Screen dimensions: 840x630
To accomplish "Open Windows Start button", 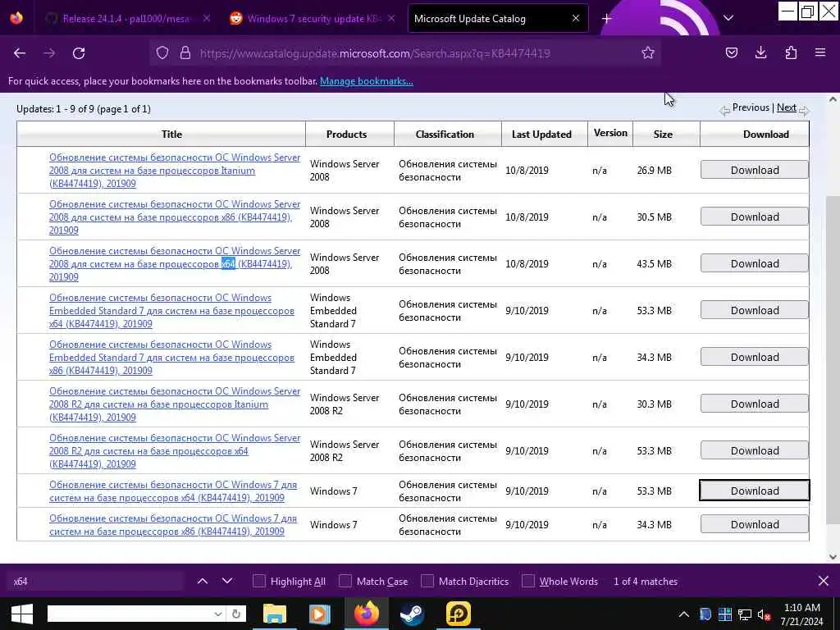I will 22,614.
